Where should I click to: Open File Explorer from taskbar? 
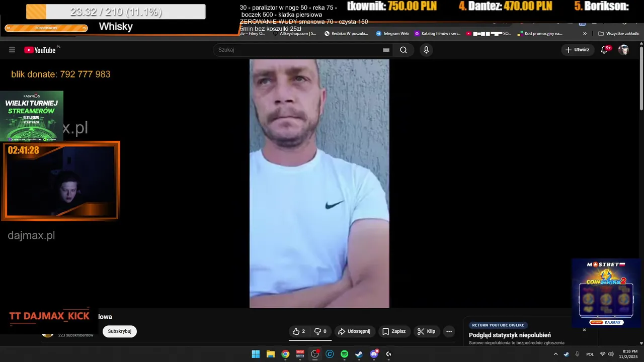(x=271, y=354)
